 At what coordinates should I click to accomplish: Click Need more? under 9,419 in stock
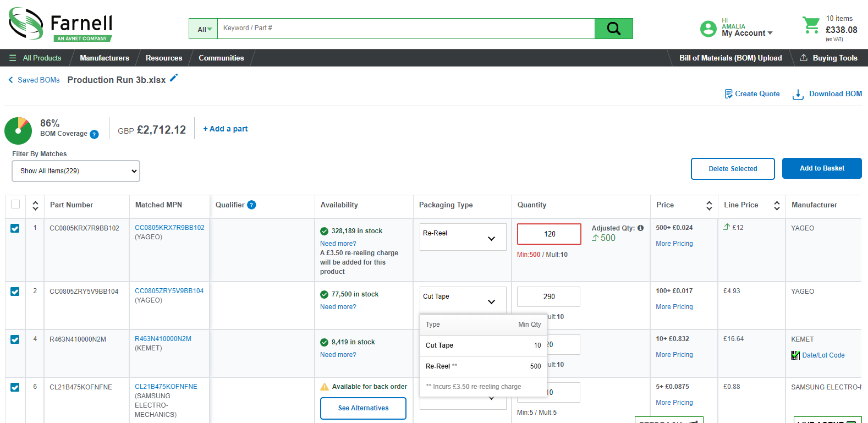click(338, 355)
